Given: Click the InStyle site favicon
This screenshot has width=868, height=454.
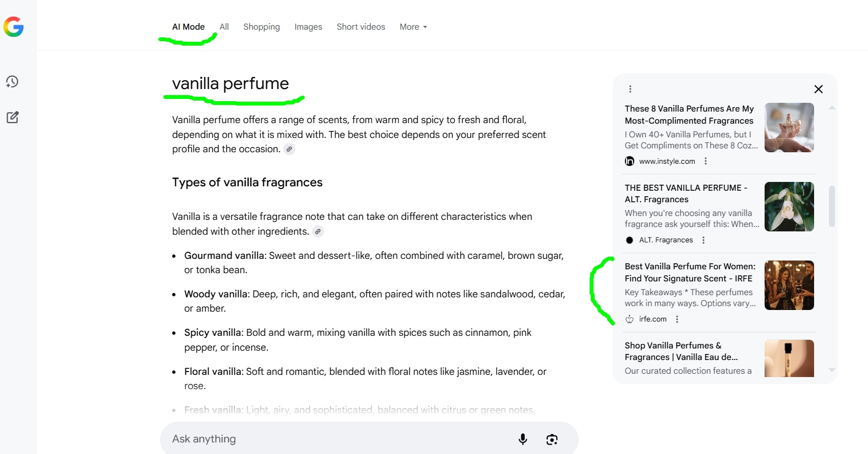Looking at the screenshot, I should [629, 161].
